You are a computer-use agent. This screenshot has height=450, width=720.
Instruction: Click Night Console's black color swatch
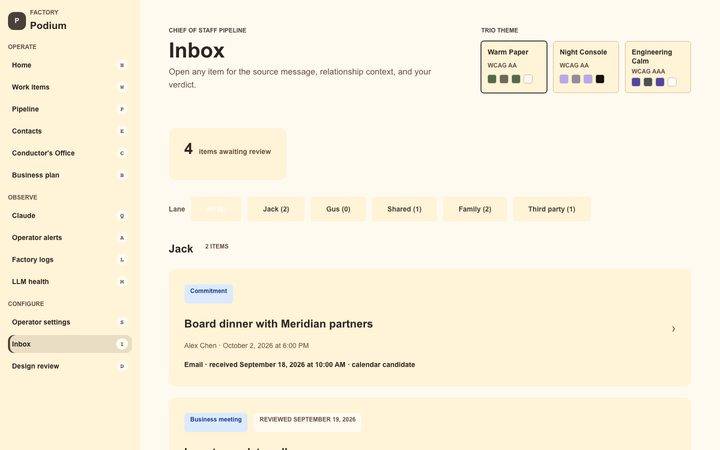click(600, 79)
